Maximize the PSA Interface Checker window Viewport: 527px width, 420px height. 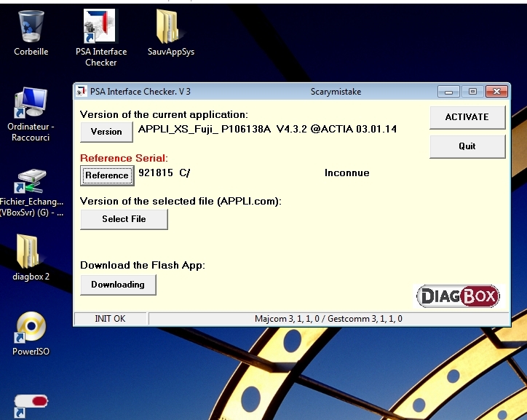(x=472, y=92)
